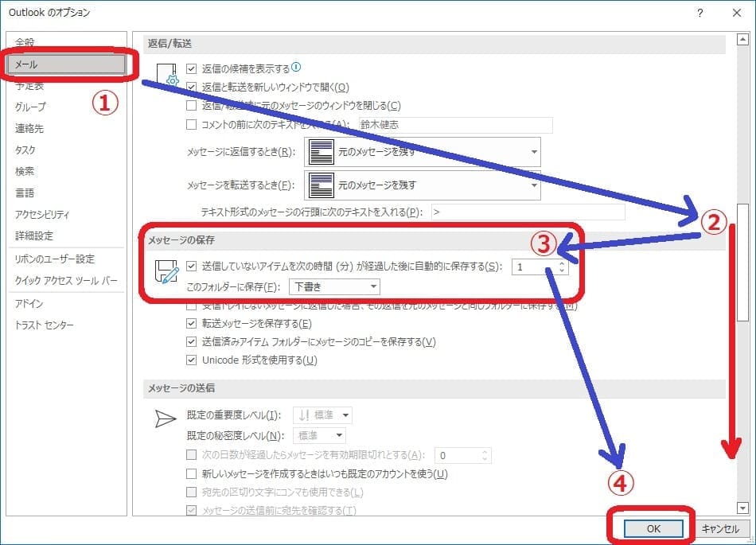Enable コメントの前に次のテキストを入れる checkbox
756x545 pixels.
tap(192, 125)
